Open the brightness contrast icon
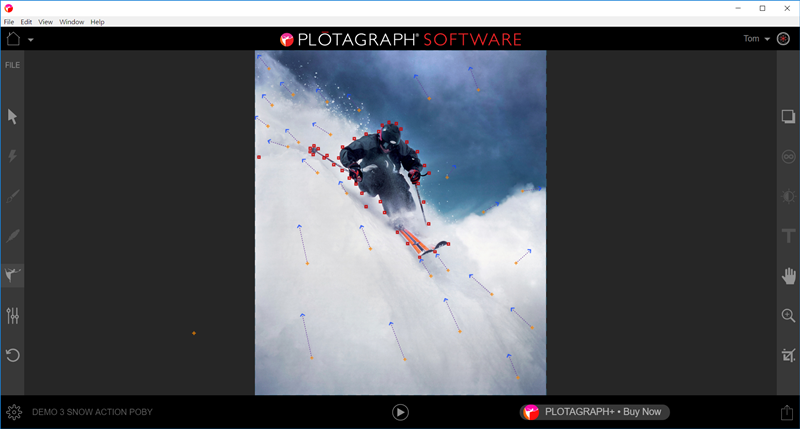Screen dimensions: 800x429 pyautogui.click(x=788, y=196)
